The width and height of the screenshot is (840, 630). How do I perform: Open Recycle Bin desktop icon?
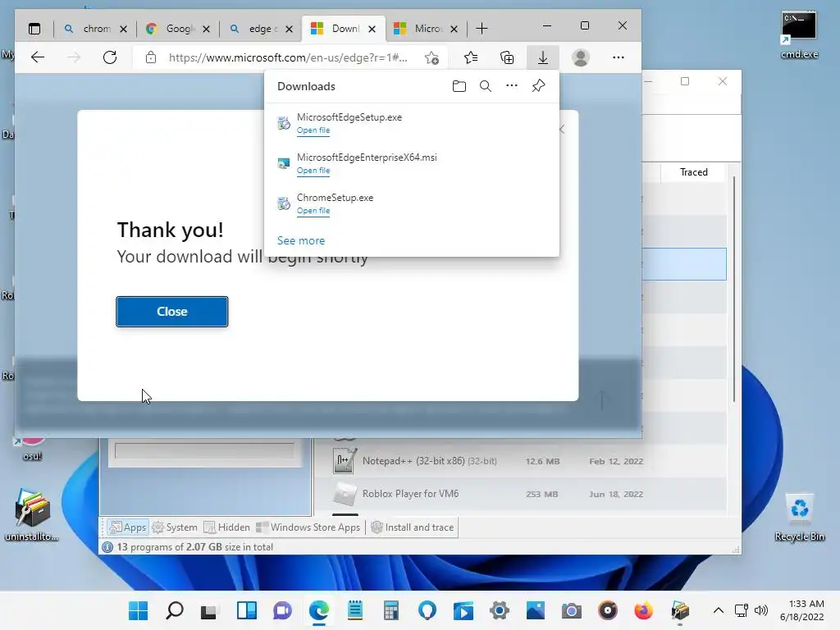pos(799,517)
